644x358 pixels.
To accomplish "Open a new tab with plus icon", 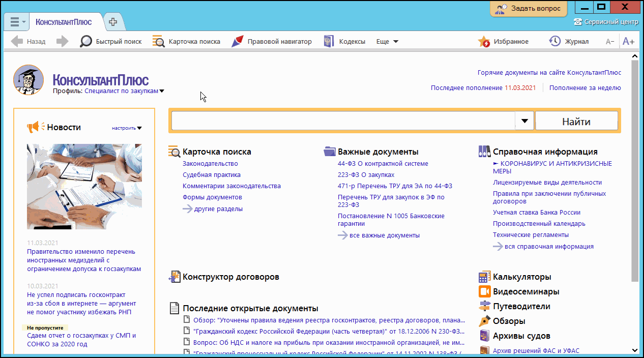I will coord(113,22).
